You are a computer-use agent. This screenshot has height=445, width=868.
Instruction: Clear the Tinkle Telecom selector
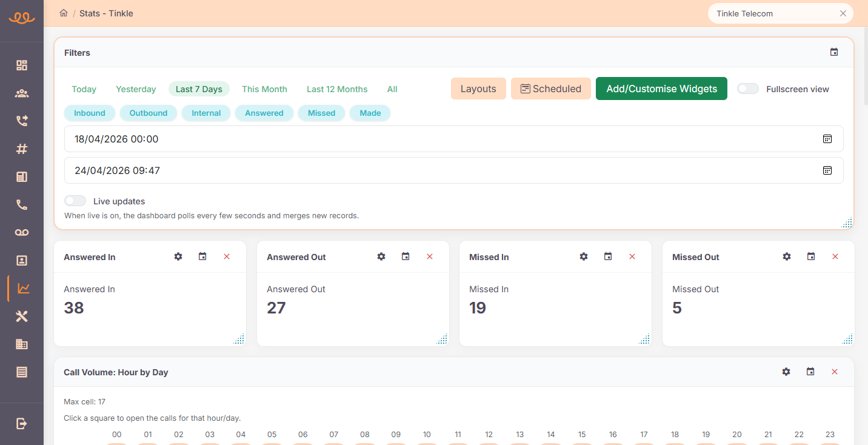(x=843, y=13)
